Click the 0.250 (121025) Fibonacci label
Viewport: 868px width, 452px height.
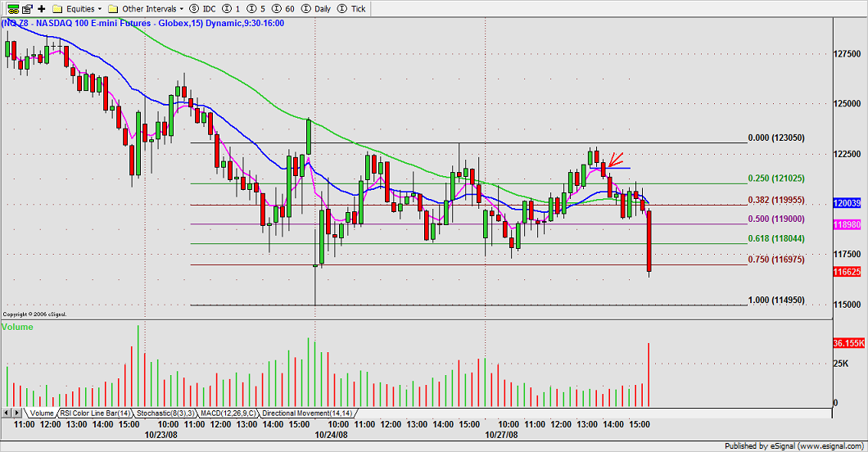[x=776, y=179]
